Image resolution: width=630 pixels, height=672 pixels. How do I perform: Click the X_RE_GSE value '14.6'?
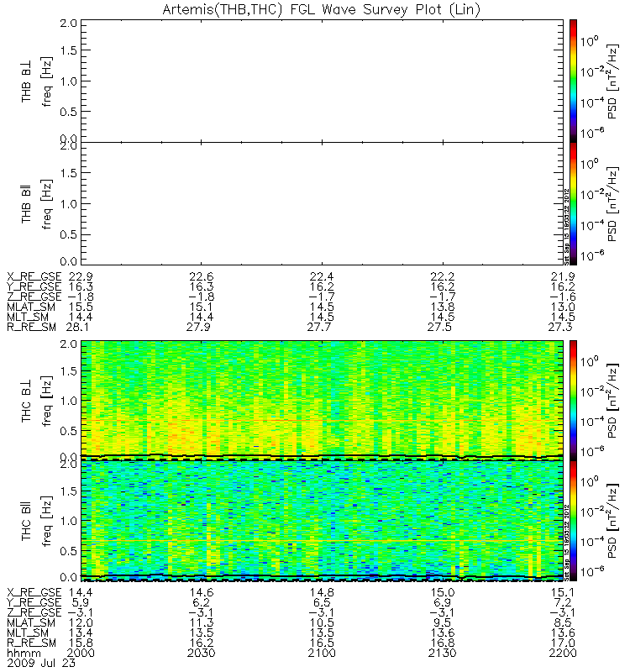[202, 592]
